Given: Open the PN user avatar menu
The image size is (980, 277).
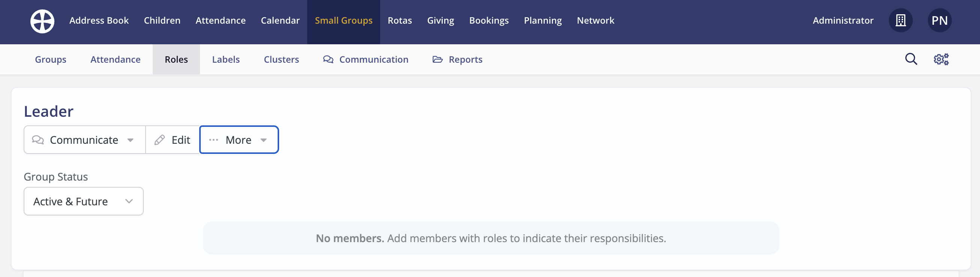Looking at the screenshot, I should point(939,21).
